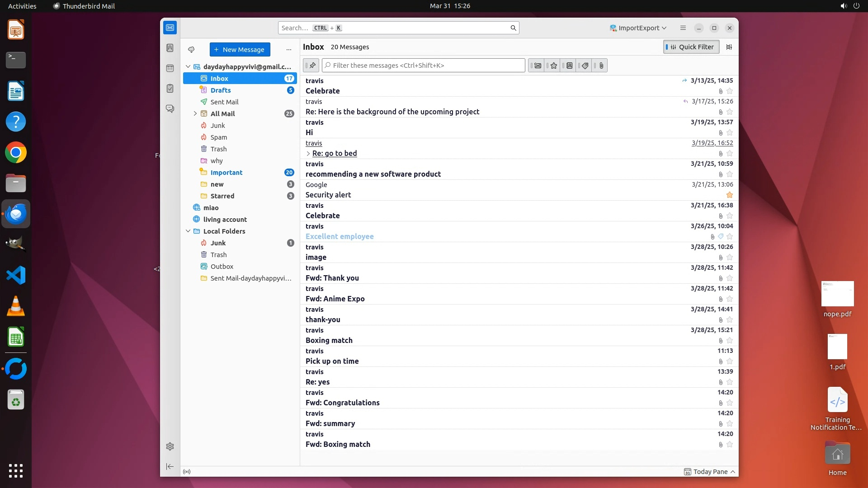The width and height of the screenshot is (868, 488).
Task: Open the Chat space icon
Action: click(x=170, y=109)
